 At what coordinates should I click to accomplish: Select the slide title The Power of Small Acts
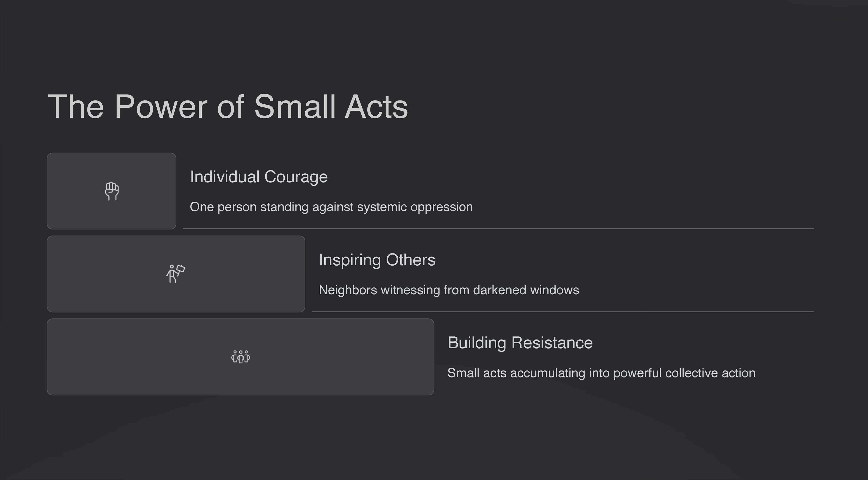pyautogui.click(x=228, y=107)
